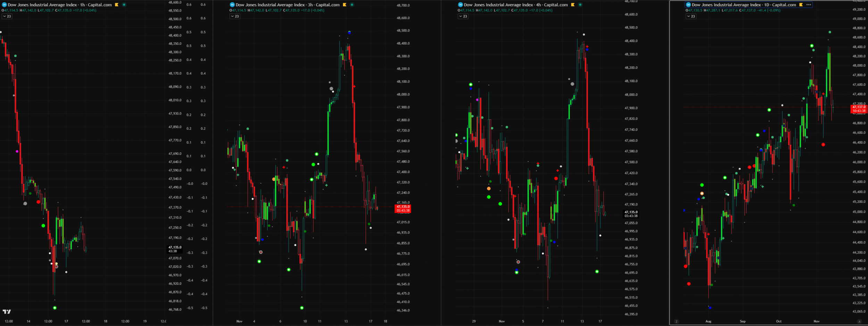Click the Z timezone button on 1D chart
868x326 pixels.
tap(676, 321)
